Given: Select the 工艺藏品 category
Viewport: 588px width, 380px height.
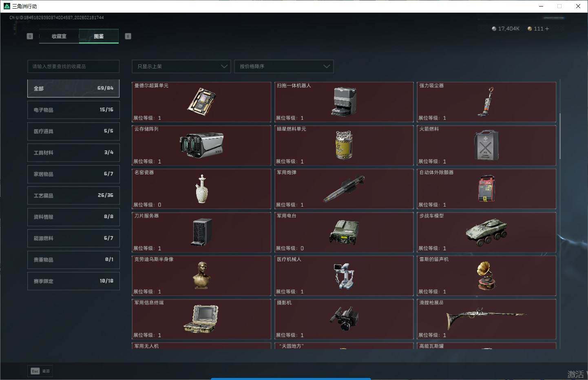Looking at the screenshot, I should tap(73, 196).
